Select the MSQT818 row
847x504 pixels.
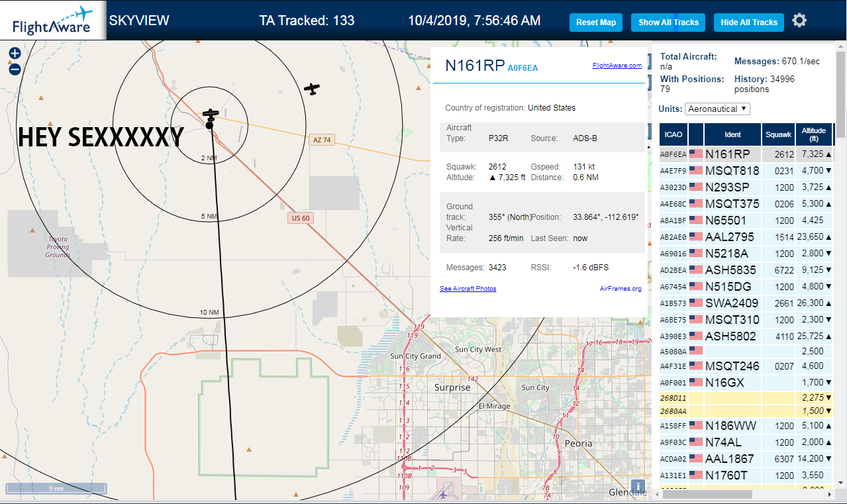(746, 171)
